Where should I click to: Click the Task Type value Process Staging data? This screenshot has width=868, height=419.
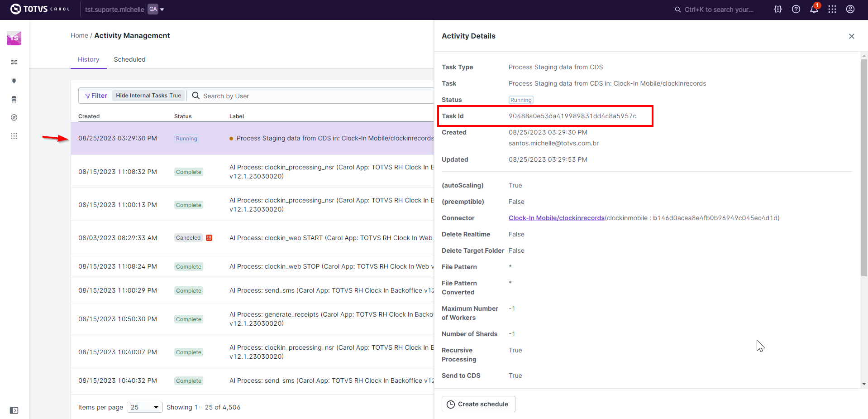(556, 67)
